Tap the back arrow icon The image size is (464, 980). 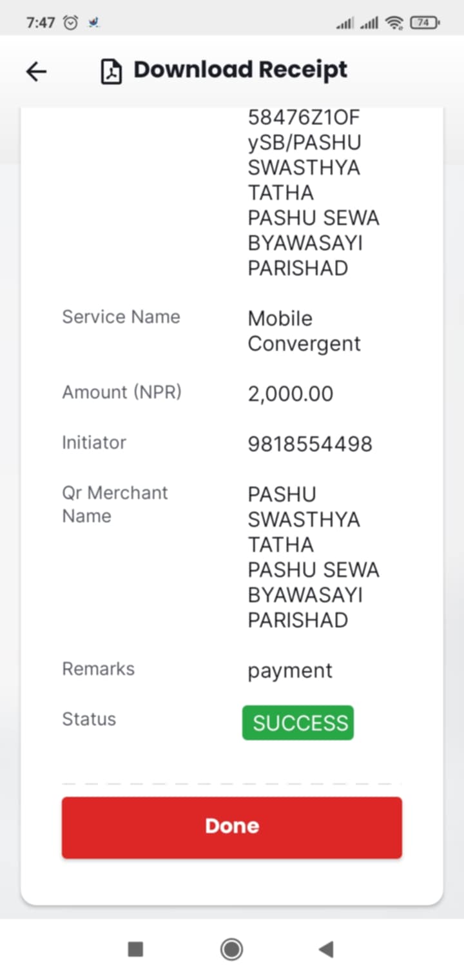coord(36,72)
